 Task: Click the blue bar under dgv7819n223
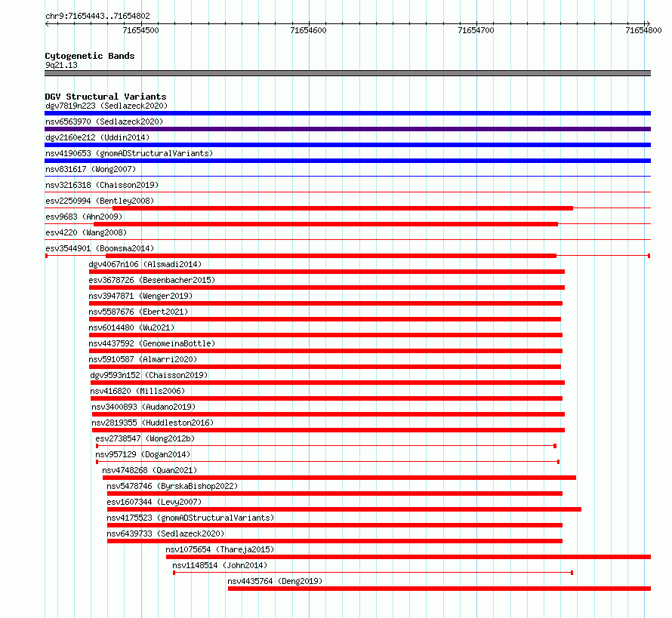coord(347,113)
